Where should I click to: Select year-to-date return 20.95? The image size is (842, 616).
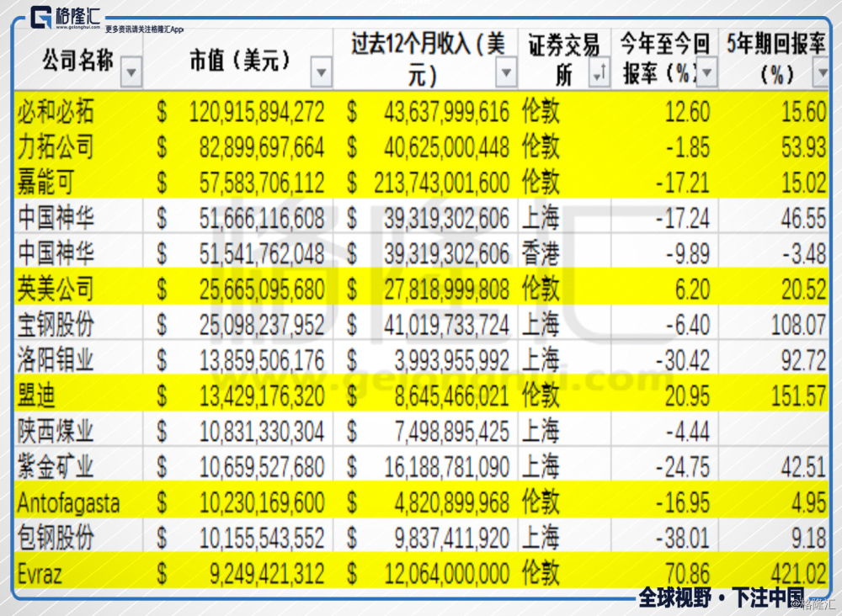pyautogui.click(x=687, y=396)
